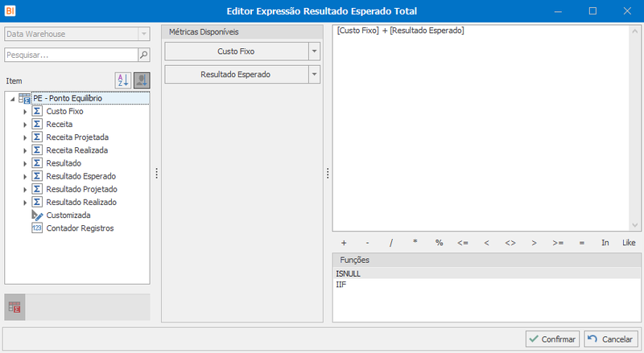Screen dimensions: 644x353
Task: Click the left panel splitter handle dots
Action: pyautogui.click(x=156, y=173)
